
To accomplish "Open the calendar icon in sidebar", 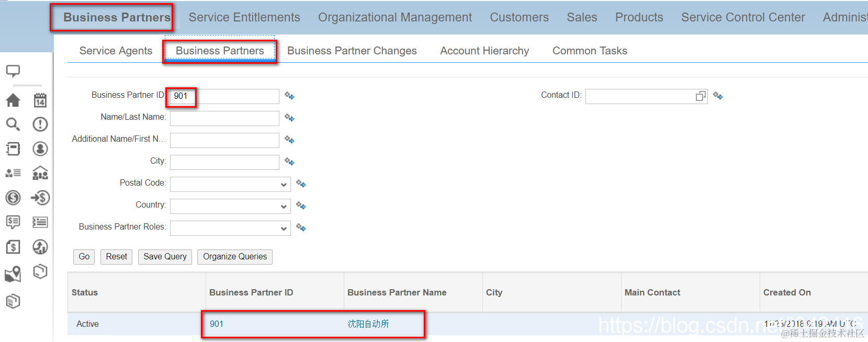I will point(40,100).
